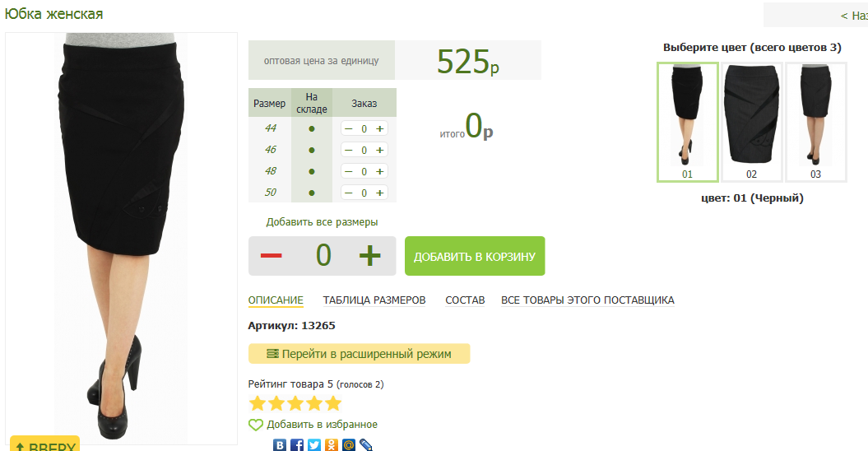Open the ТАБЛИЦА РАЗМЕРОВ tab
868x451 pixels.
374,300
